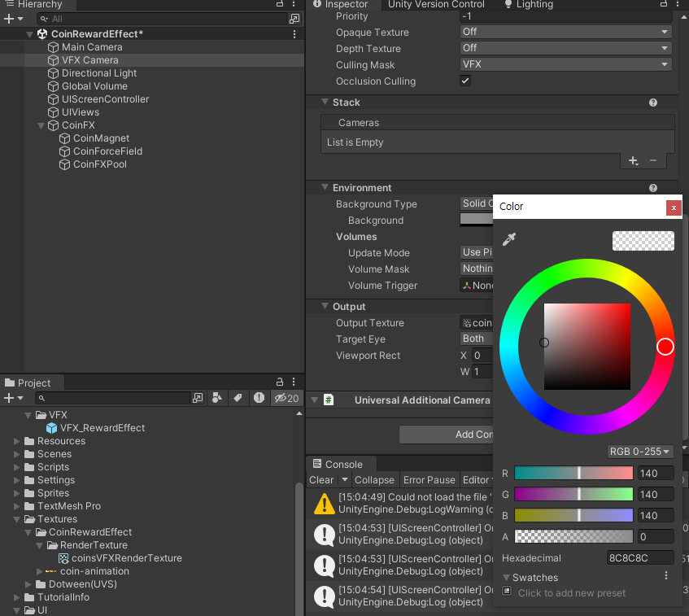Pick a color with the eyedropper tool
This screenshot has width=689, height=616.
click(510, 239)
